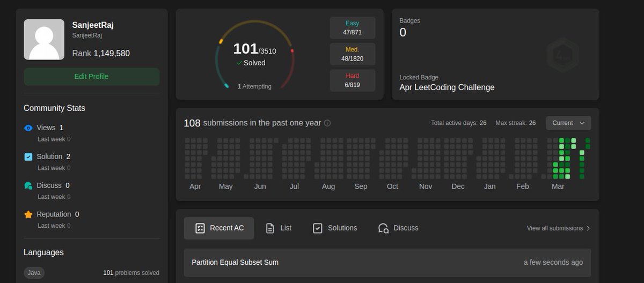The image size is (644, 283).
Task: Switch to the Solutions tab
Action: tap(335, 228)
